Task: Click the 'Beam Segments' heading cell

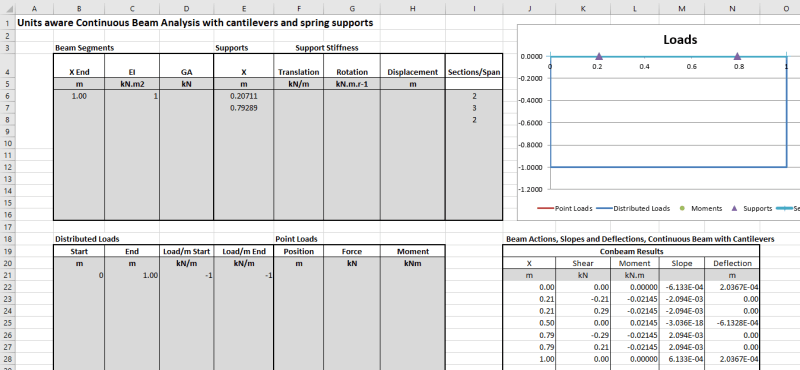Action: pyautogui.click(x=85, y=48)
